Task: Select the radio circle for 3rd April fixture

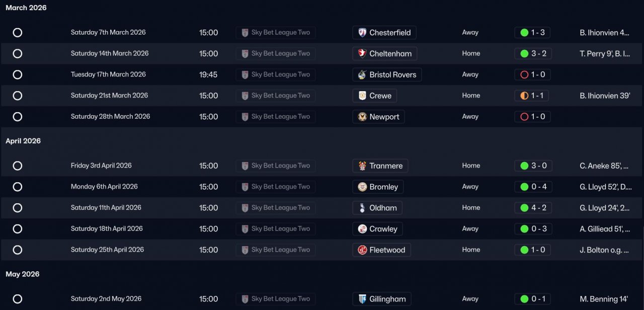Action: (18, 166)
